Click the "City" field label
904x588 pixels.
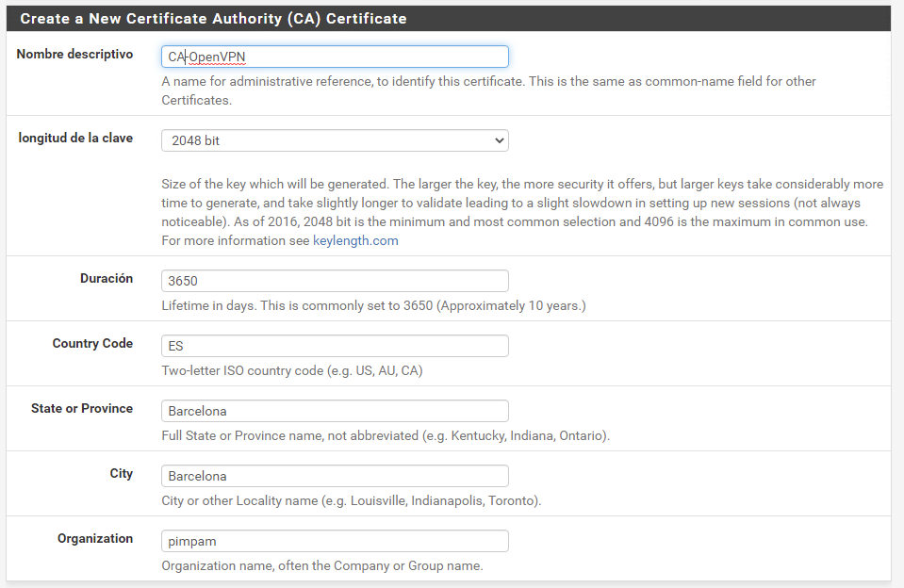[121, 474]
